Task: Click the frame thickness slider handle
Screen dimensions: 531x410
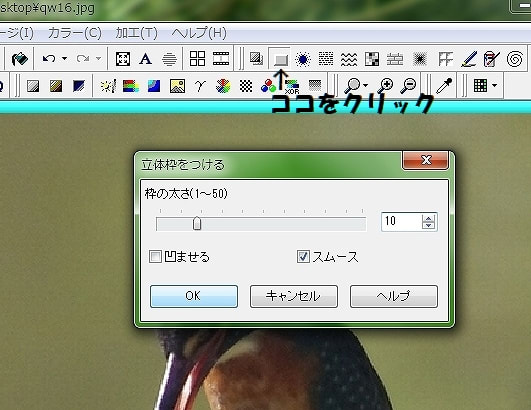Action: pyautogui.click(x=197, y=224)
